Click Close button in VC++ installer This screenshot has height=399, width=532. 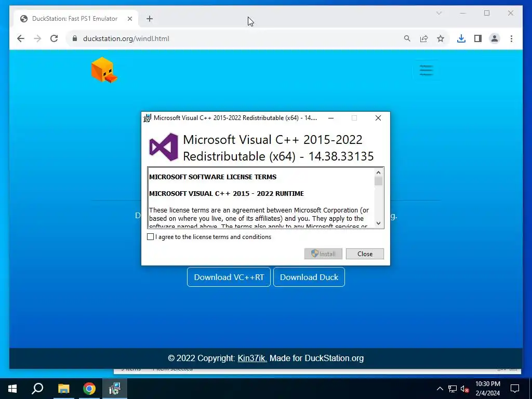pos(365,254)
